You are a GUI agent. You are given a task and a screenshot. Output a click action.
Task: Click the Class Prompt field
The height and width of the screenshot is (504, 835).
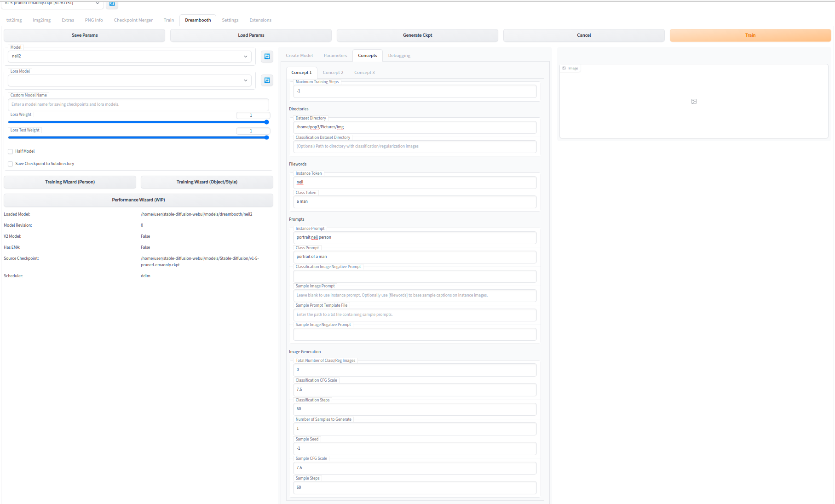(x=415, y=257)
